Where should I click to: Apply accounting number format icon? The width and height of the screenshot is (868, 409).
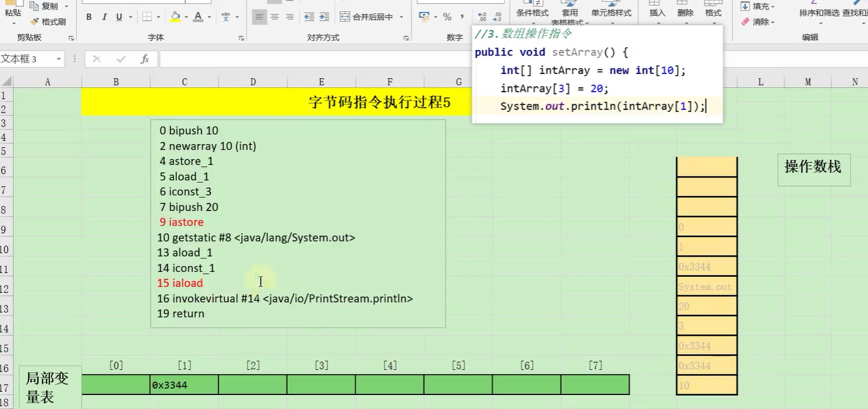click(424, 17)
